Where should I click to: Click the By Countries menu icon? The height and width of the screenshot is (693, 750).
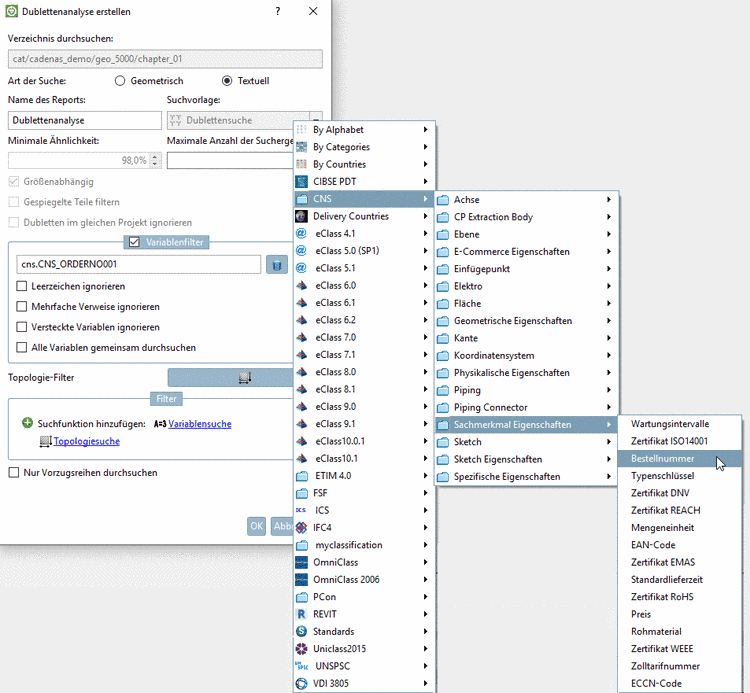(301, 164)
